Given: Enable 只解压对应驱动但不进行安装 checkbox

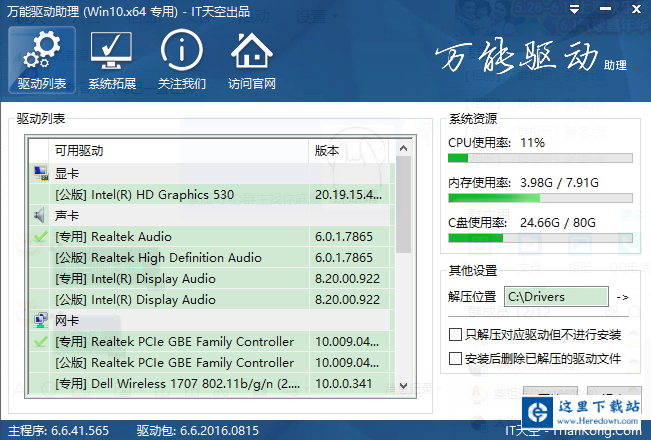Looking at the screenshot, I should coord(455,334).
